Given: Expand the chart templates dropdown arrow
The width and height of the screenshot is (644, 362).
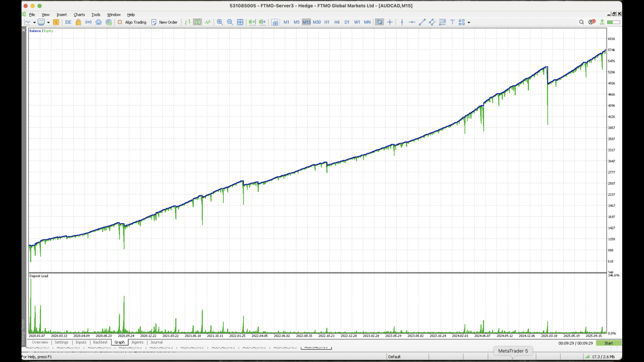Looking at the screenshot, I should tap(48, 22).
